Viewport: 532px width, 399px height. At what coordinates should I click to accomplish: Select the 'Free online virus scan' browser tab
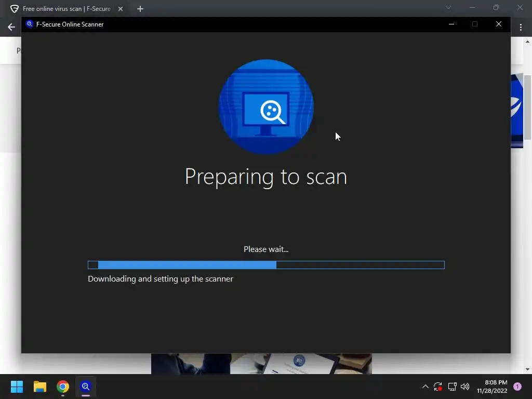66,9
